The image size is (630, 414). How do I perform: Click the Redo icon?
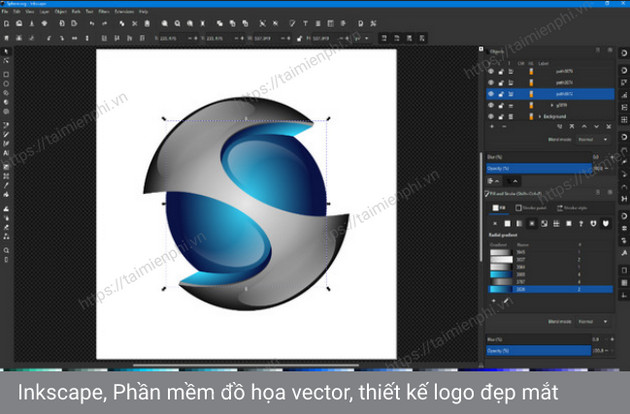(105, 24)
